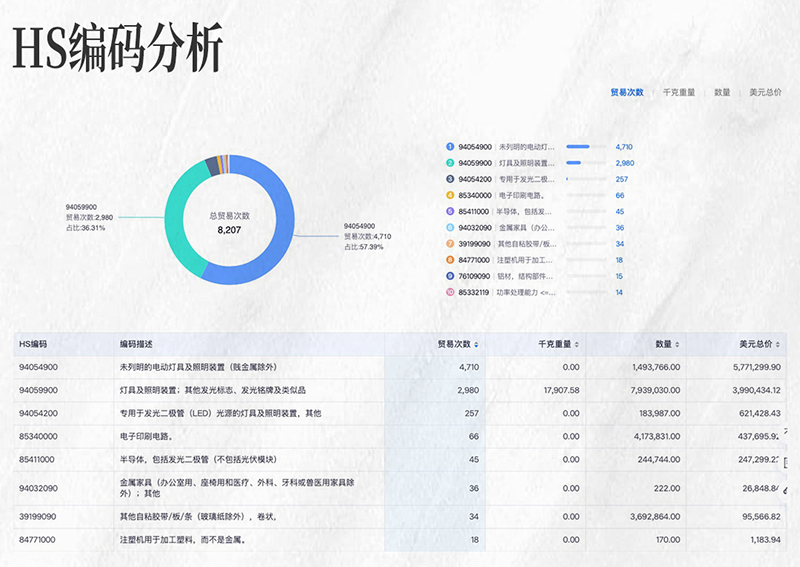Image resolution: width=800 pixels, height=567 pixels.
Task: Click description 注塑机用于加工塑料
Action: [183, 539]
